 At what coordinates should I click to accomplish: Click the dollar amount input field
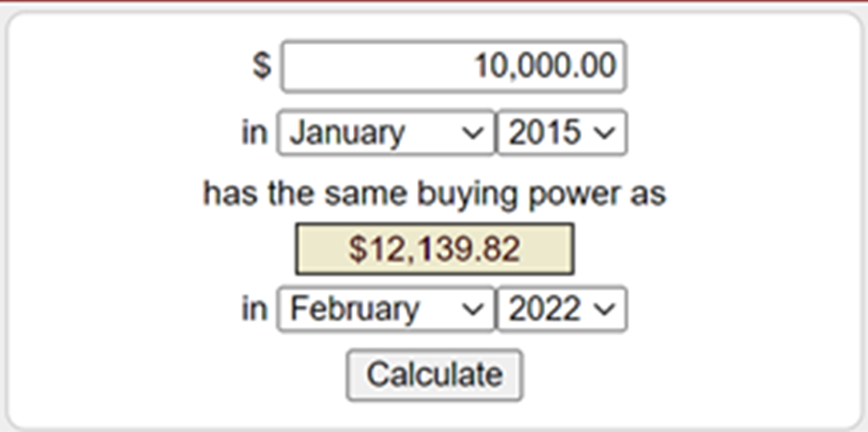(453, 67)
